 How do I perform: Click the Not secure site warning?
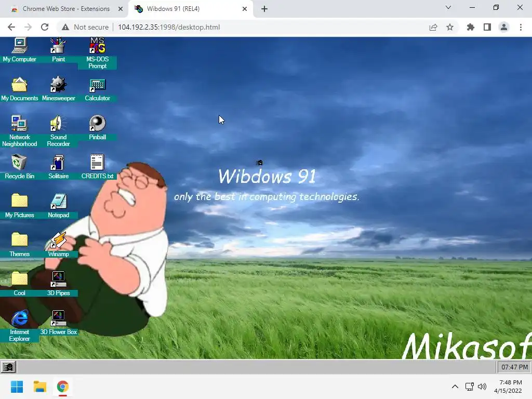click(85, 27)
